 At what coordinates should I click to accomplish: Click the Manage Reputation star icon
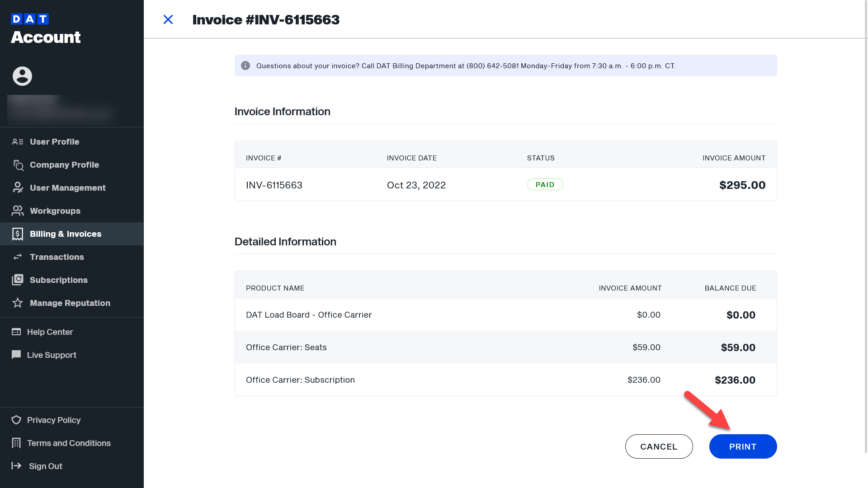[17, 303]
